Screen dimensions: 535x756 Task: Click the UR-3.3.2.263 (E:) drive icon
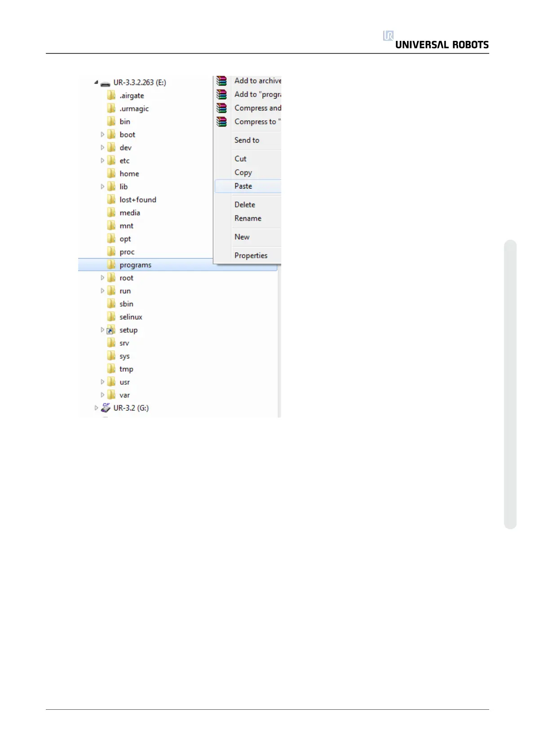pos(105,84)
